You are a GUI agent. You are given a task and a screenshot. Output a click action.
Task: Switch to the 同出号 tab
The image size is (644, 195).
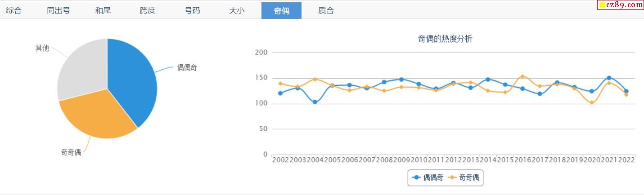click(59, 10)
